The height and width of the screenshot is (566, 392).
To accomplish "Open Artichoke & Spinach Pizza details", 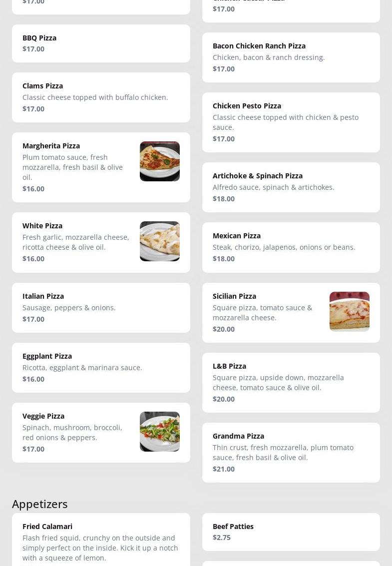I will coord(291,187).
